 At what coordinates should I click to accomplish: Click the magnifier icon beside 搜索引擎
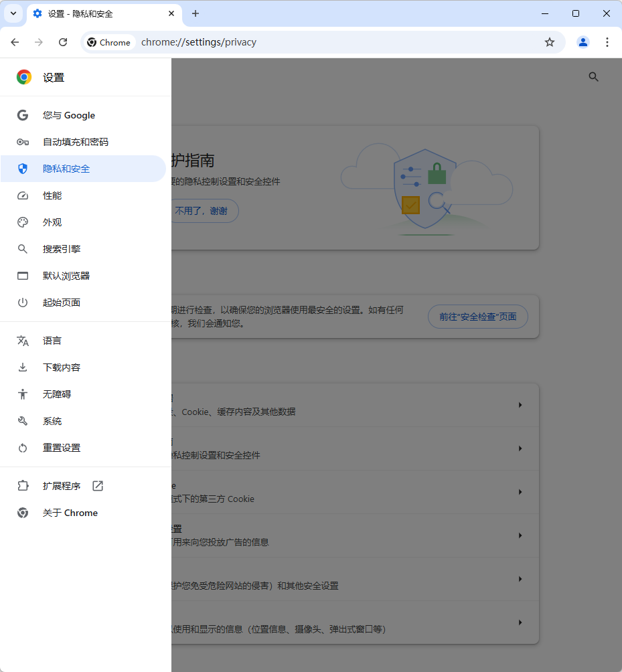[x=22, y=248]
